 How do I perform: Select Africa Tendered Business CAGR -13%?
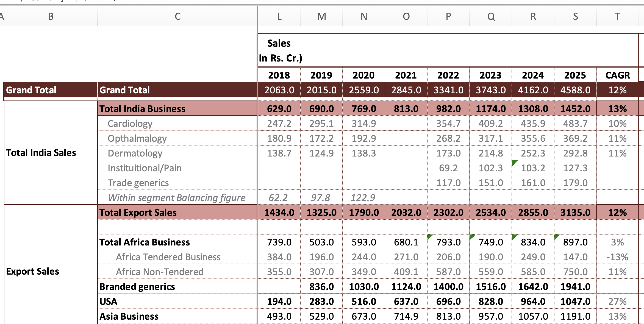pyautogui.click(x=617, y=257)
